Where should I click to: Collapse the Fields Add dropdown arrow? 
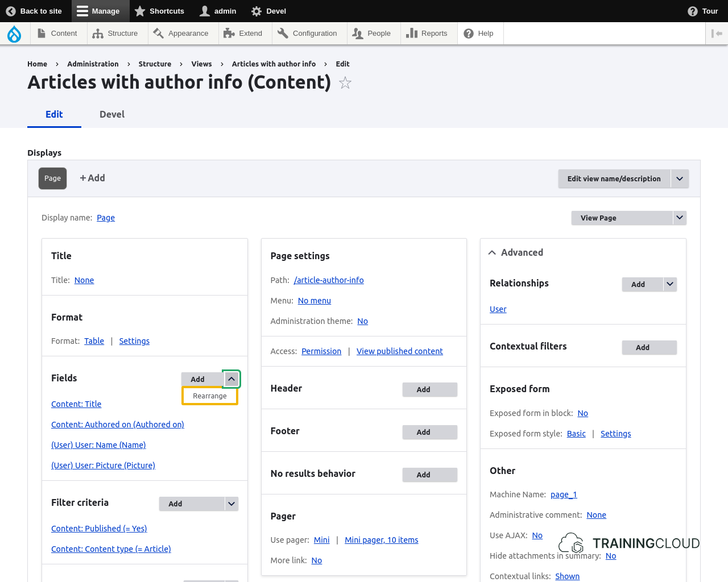pyautogui.click(x=231, y=379)
